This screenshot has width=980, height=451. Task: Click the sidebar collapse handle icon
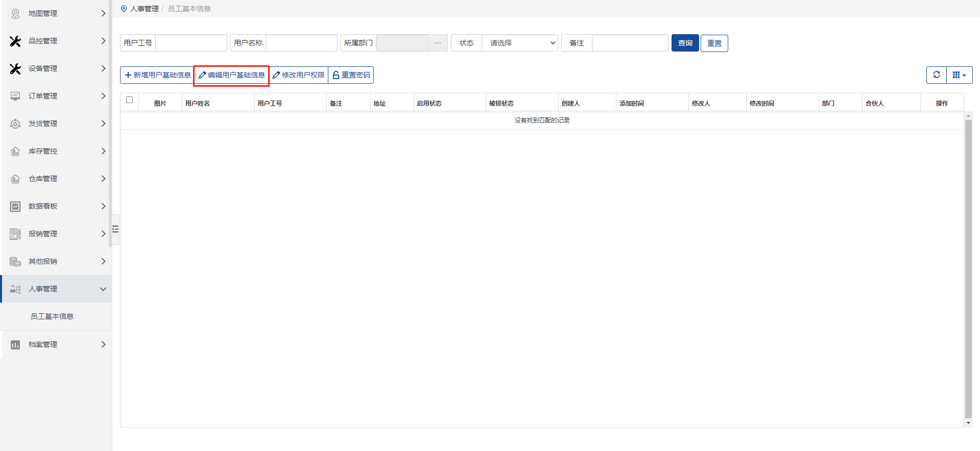[x=115, y=229]
